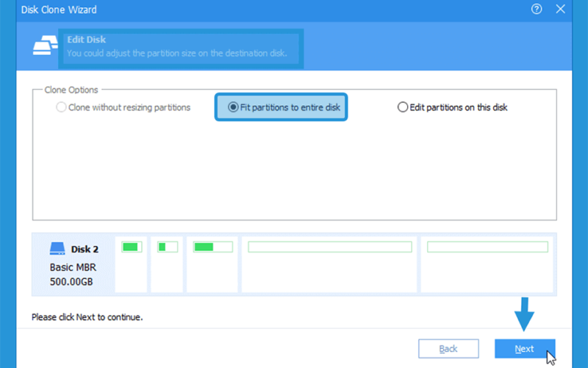Select Edit partitions on this disk

point(452,107)
